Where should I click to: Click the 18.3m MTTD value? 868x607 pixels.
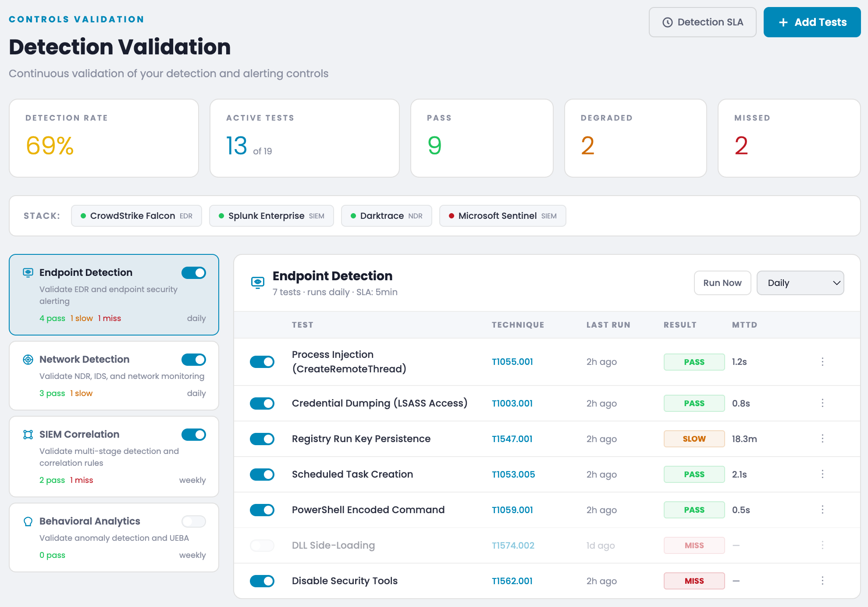[744, 439]
